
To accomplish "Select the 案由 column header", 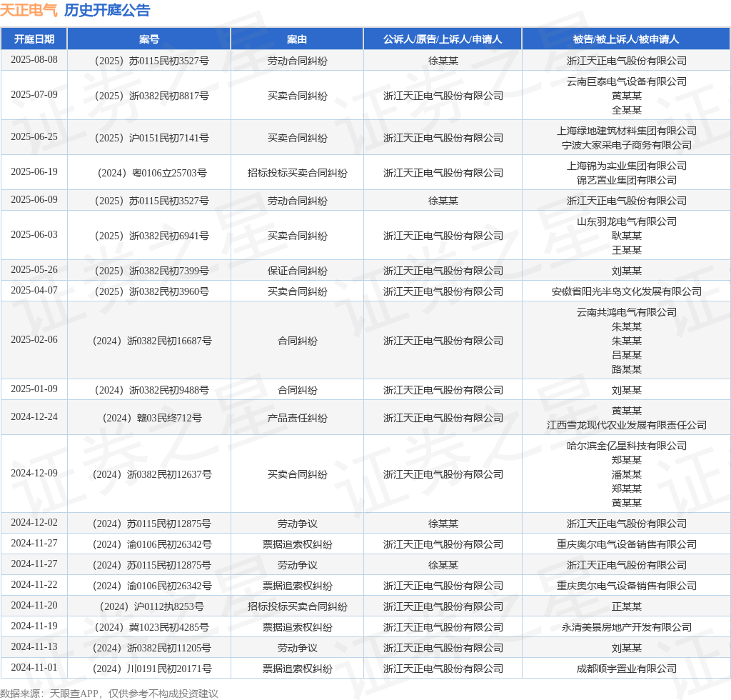I will (x=297, y=39).
